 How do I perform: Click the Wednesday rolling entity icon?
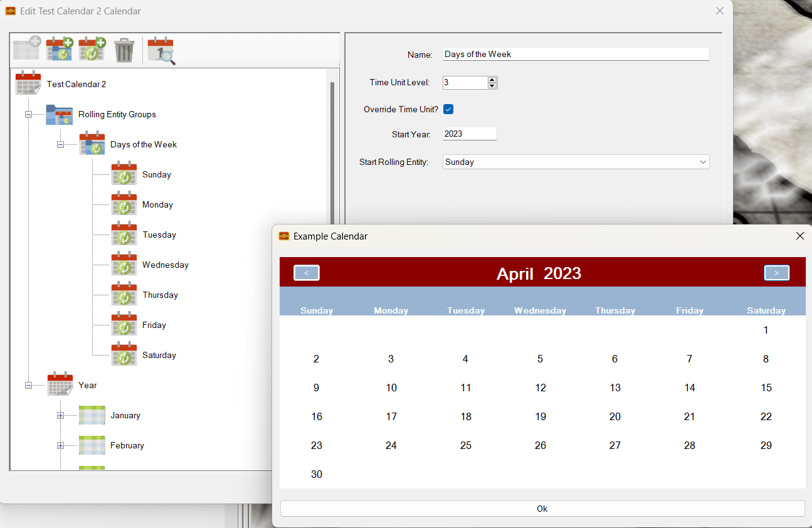coord(124,265)
